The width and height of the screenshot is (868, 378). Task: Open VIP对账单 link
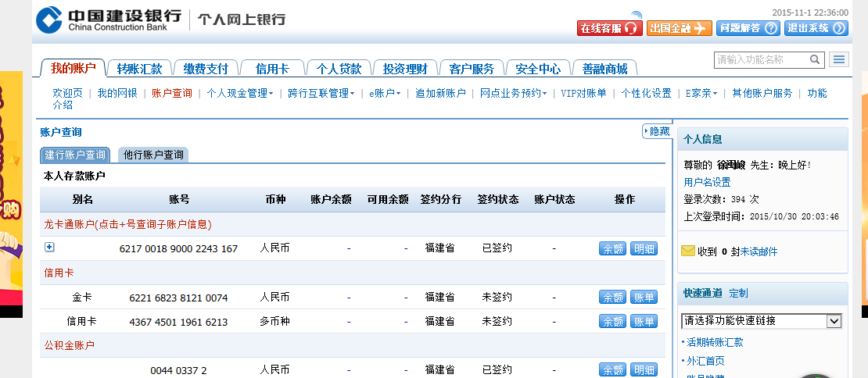coord(583,94)
